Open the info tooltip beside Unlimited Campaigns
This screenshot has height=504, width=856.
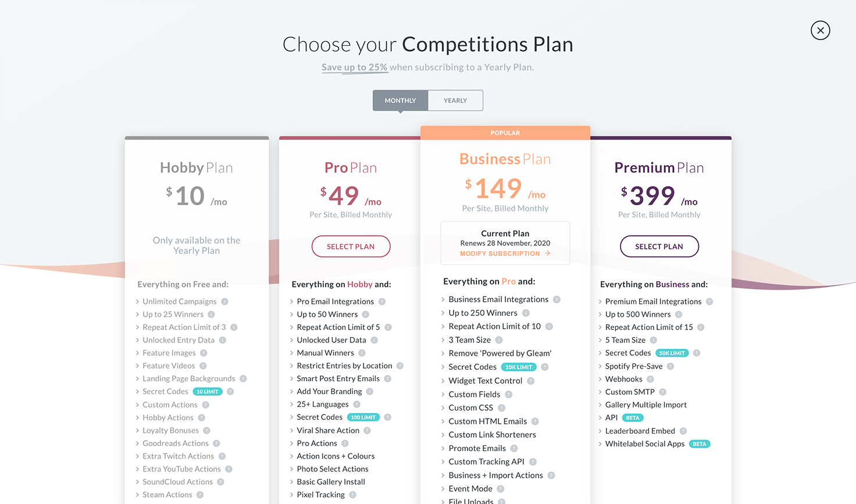coord(224,302)
